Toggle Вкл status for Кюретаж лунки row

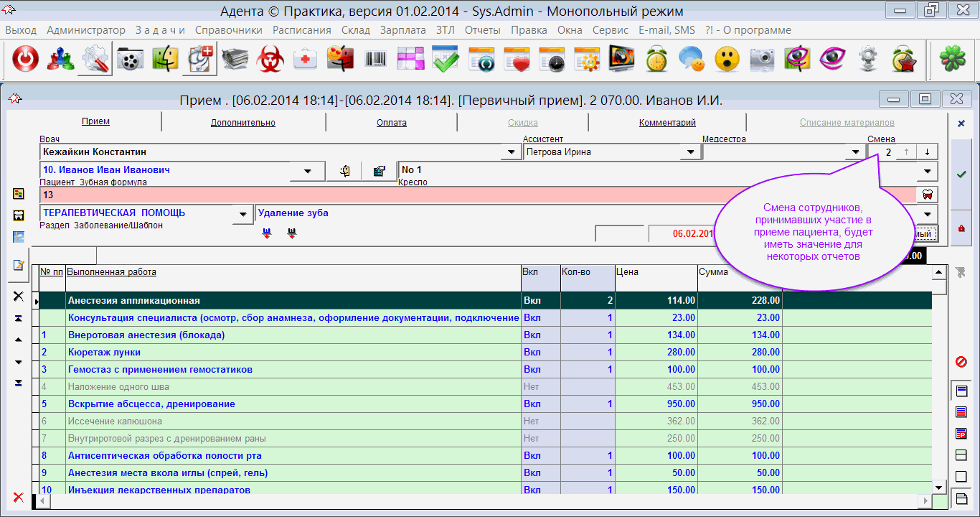point(532,353)
